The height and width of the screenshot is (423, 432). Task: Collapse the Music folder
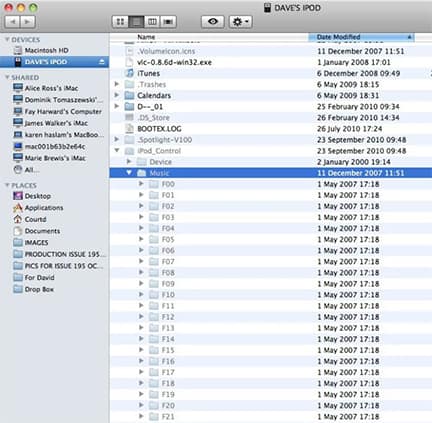129,173
